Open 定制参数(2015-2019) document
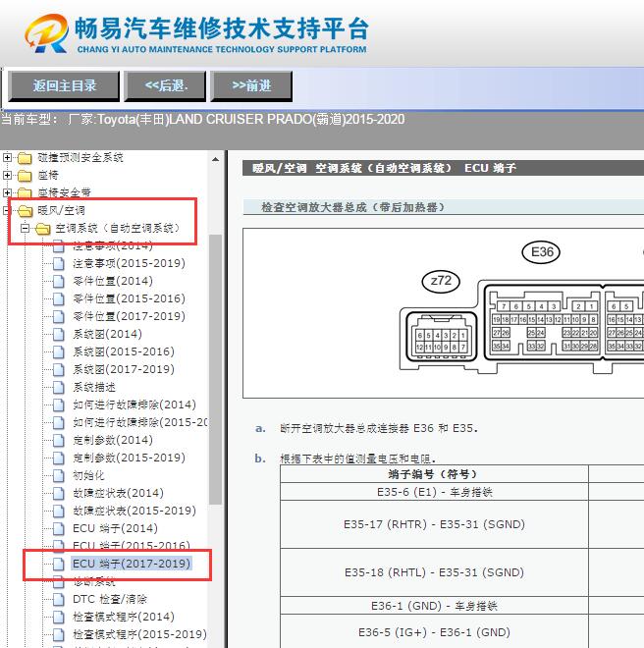The height and width of the screenshot is (648, 644). pos(129,458)
